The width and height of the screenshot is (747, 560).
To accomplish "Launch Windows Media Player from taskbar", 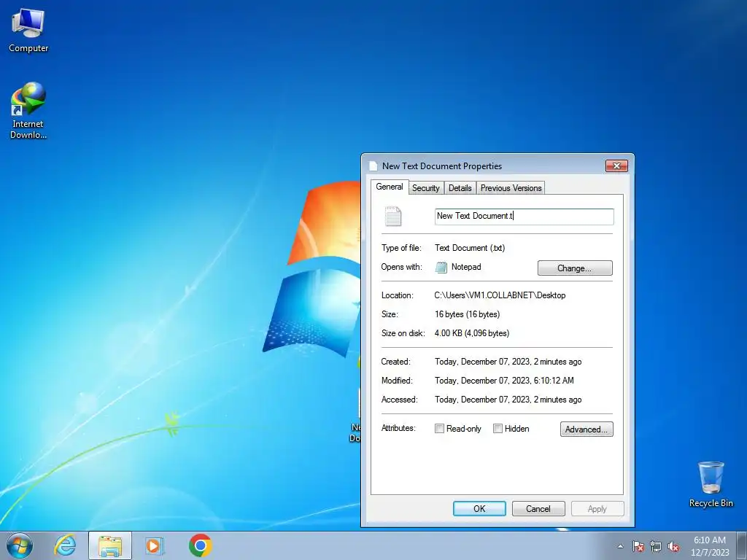I will 154,545.
